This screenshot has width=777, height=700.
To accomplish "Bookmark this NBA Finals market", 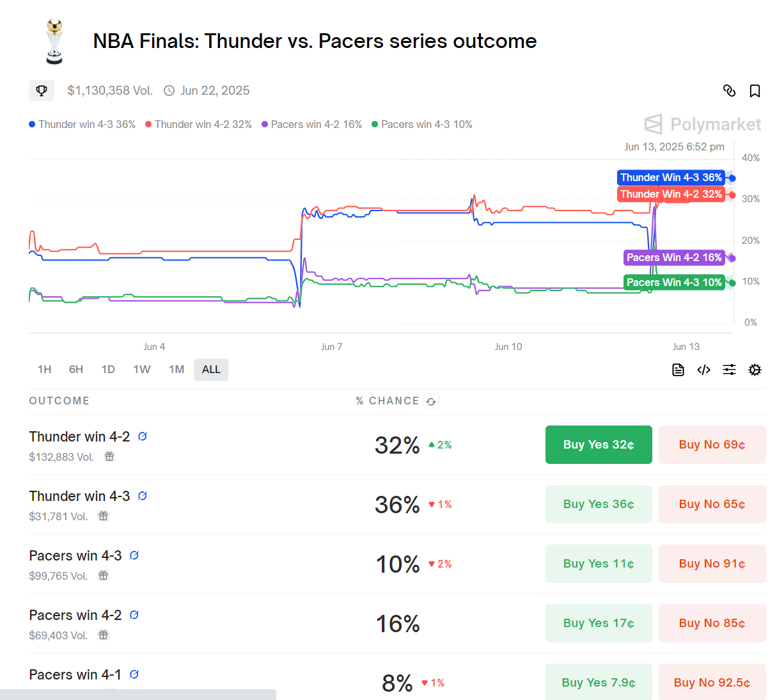I will pyautogui.click(x=755, y=91).
